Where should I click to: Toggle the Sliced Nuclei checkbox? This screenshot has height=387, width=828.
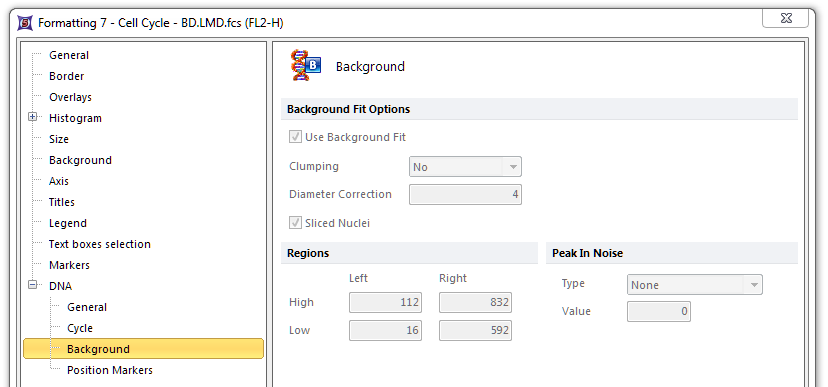point(295,223)
